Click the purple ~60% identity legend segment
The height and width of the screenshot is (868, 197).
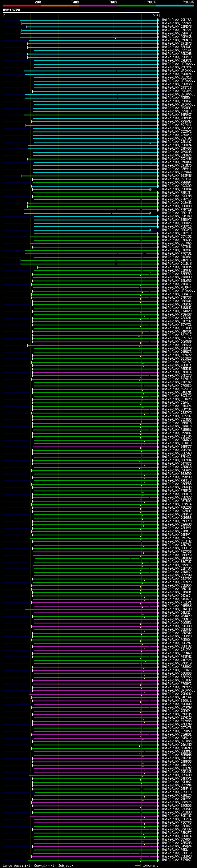pyautogui.click(x=98, y=6)
